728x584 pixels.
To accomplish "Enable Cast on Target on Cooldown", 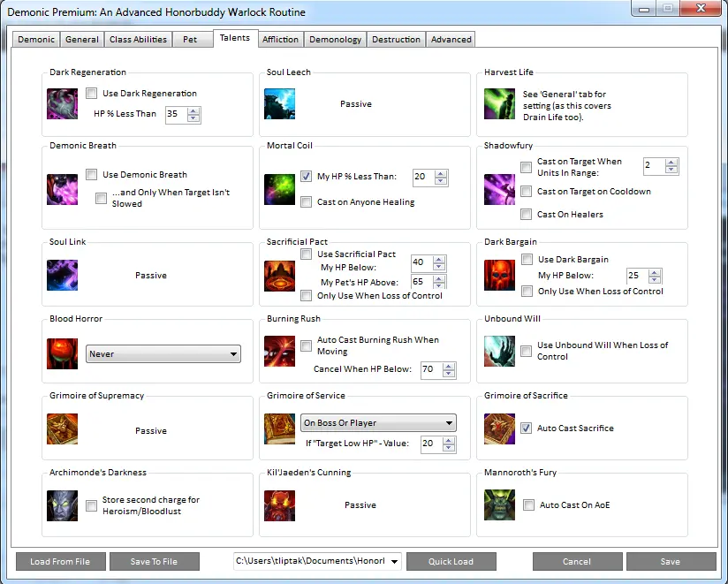I will 526,191.
